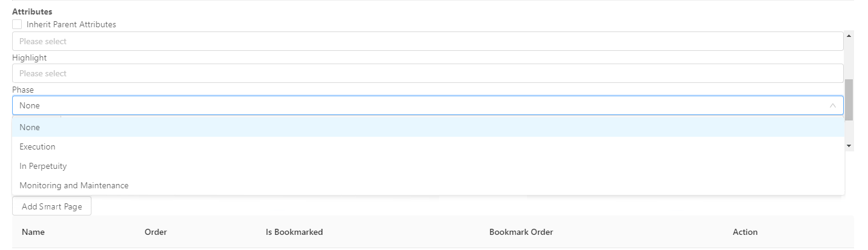Click the Action column header

click(745, 232)
